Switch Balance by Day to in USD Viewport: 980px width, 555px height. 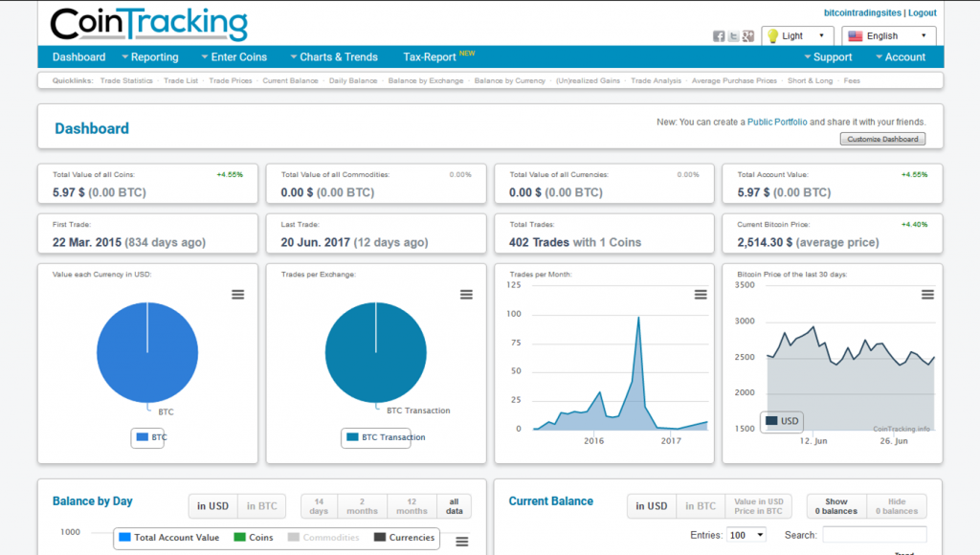pos(213,506)
